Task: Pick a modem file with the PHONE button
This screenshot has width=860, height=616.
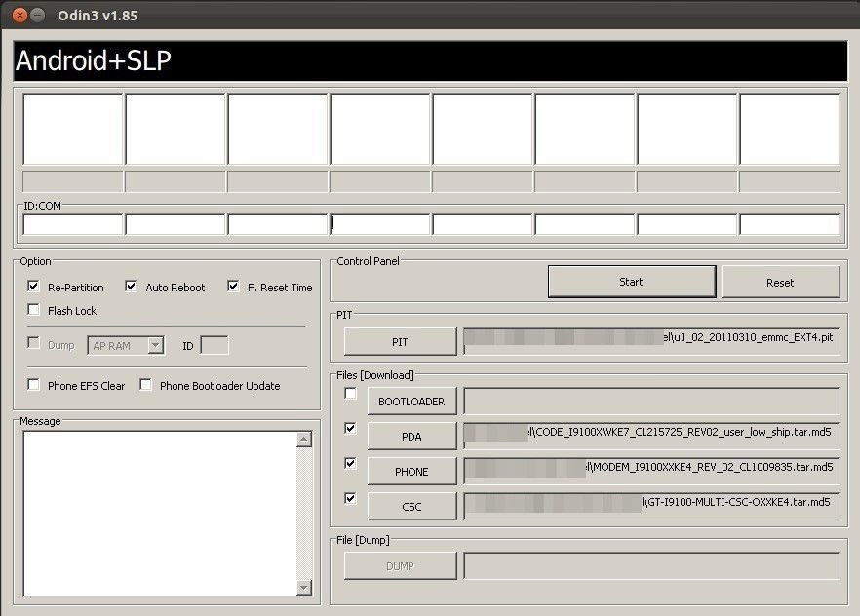Action: click(411, 472)
